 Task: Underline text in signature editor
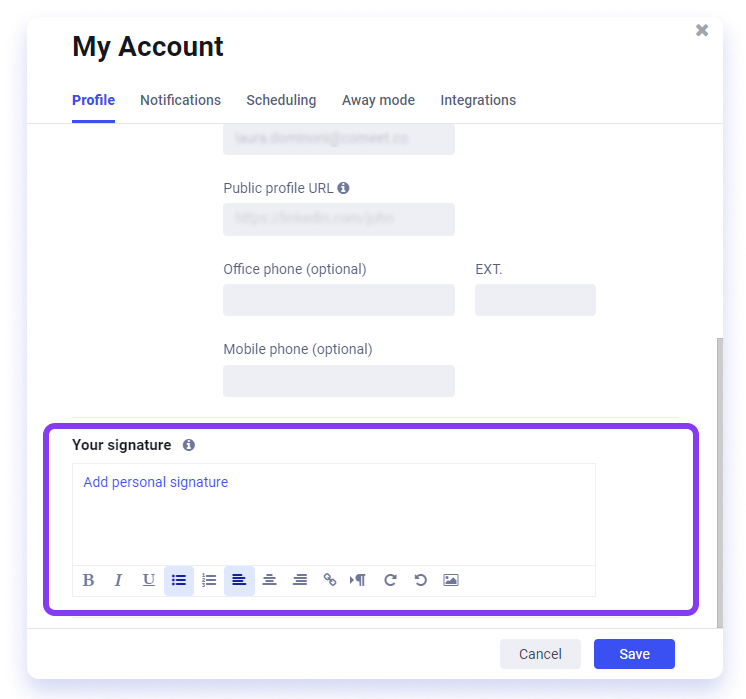tap(148, 580)
